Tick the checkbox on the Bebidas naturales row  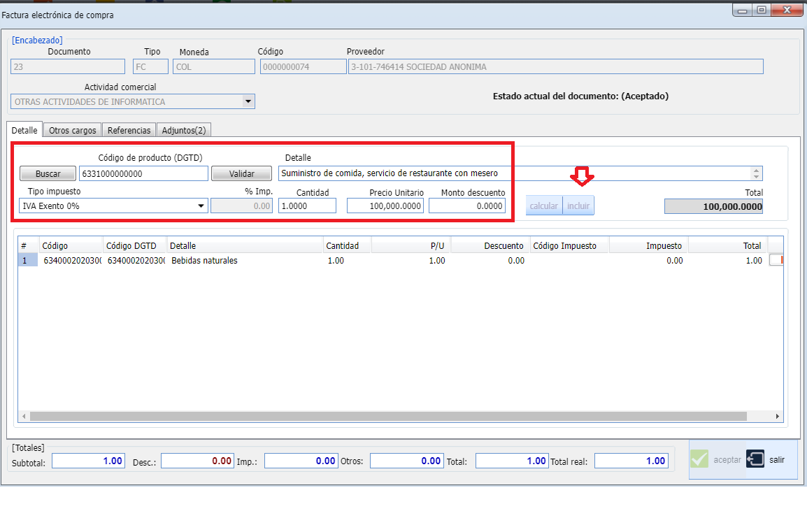[776, 260]
